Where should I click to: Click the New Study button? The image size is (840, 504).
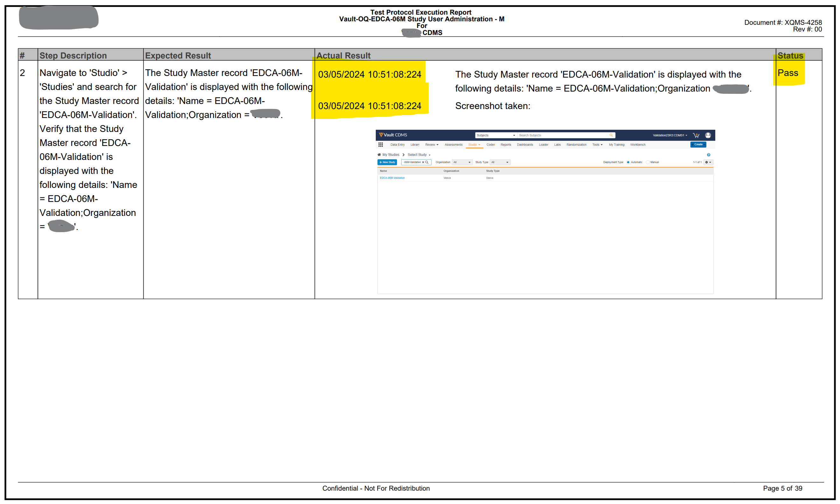tap(387, 162)
